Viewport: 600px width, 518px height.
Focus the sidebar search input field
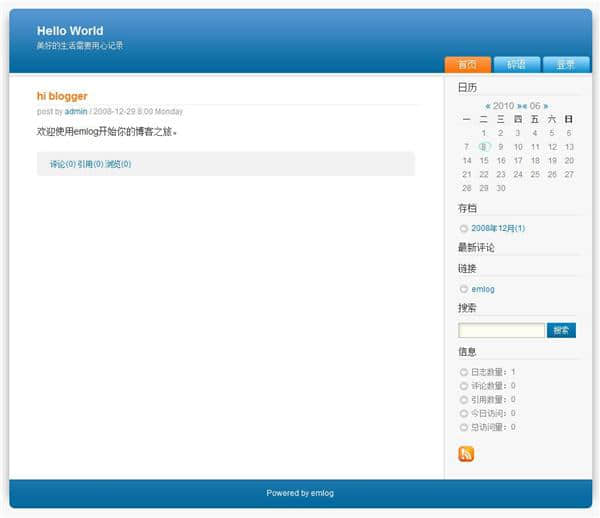501,330
